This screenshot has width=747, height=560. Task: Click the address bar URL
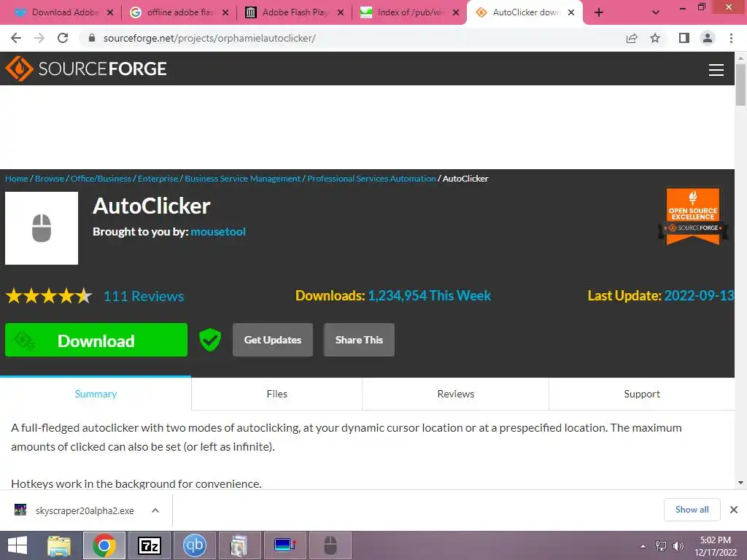click(209, 38)
